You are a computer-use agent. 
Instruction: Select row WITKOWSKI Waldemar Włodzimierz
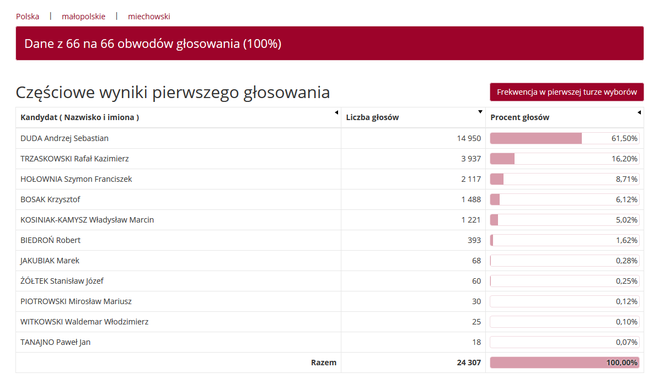click(x=329, y=321)
